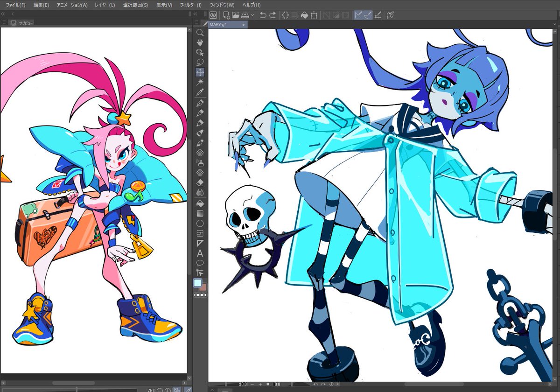Viewport: 560px width, 392px height.
Task: Zoom out the canvas with minus button
Action: tap(252, 385)
